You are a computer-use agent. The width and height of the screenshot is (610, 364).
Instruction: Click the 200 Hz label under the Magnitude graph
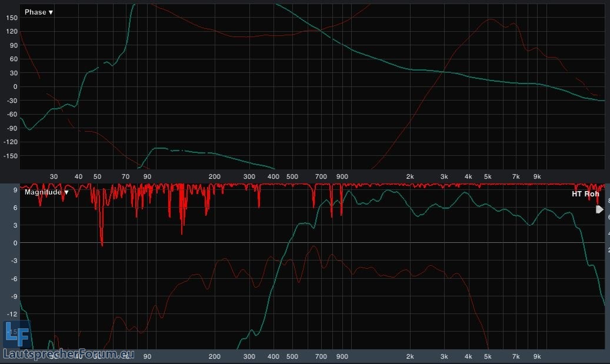pyautogui.click(x=214, y=356)
